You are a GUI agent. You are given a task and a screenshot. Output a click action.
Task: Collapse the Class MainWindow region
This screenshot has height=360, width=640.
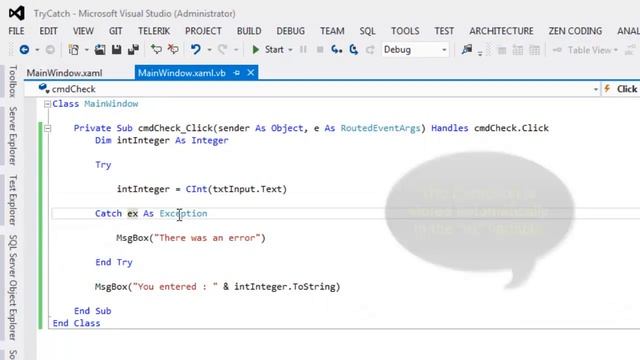(47, 104)
